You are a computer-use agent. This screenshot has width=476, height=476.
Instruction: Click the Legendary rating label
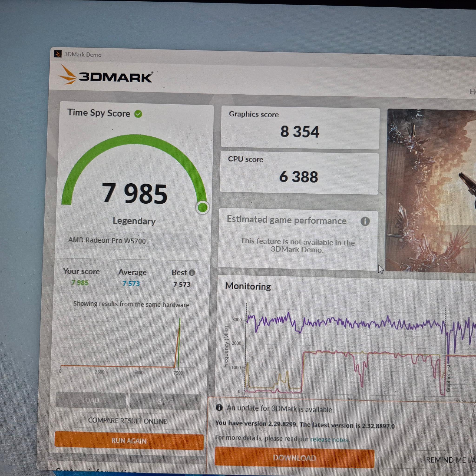click(134, 221)
